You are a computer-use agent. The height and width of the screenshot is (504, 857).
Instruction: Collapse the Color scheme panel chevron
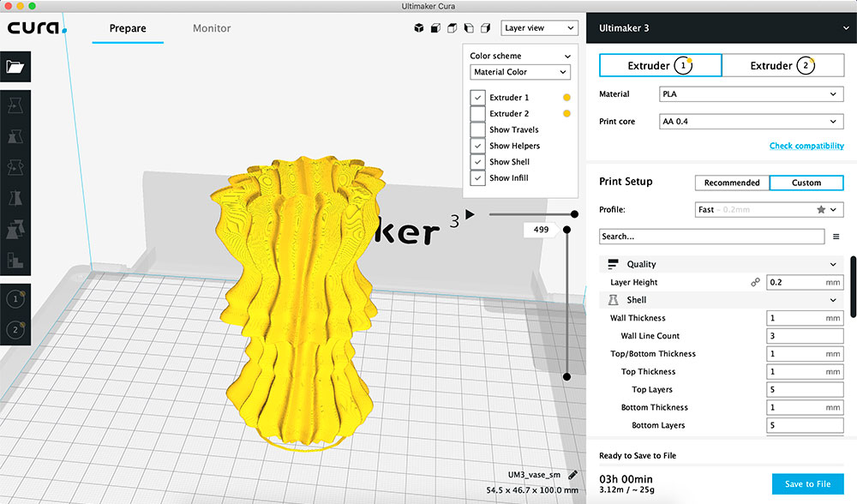[x=567, y=57]
